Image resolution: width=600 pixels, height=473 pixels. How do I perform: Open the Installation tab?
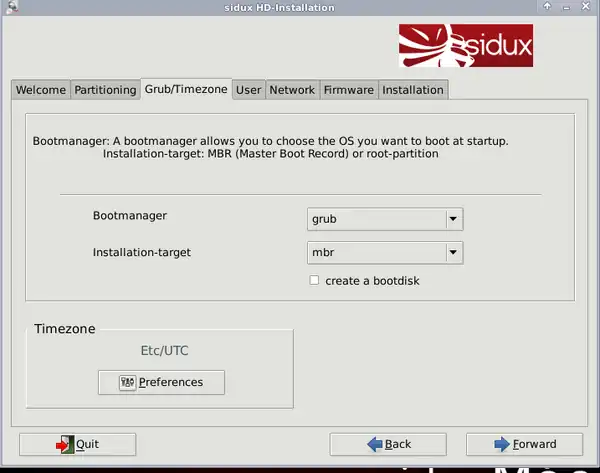click(x=412, y=90)
